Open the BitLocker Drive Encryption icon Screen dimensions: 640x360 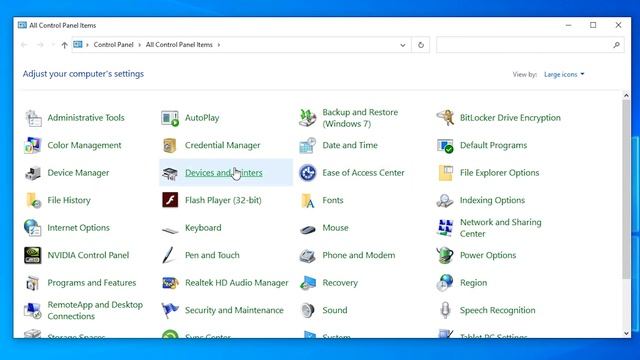point(445,118)
